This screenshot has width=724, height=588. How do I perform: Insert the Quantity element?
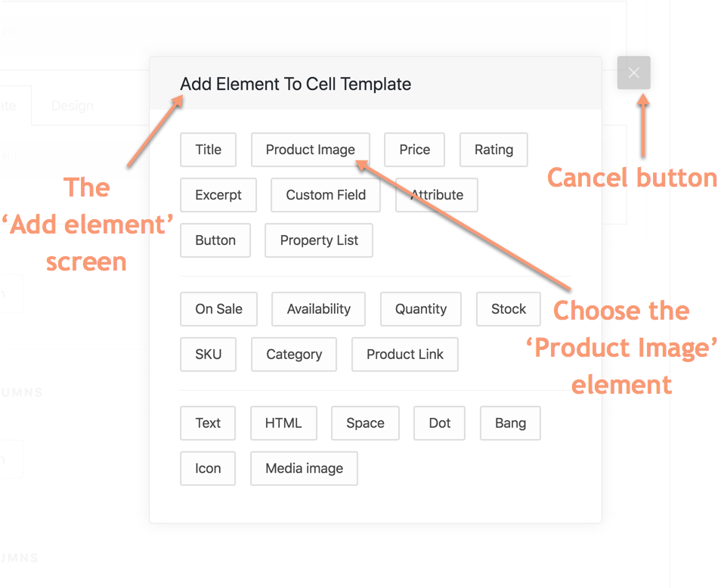point(421,309)
